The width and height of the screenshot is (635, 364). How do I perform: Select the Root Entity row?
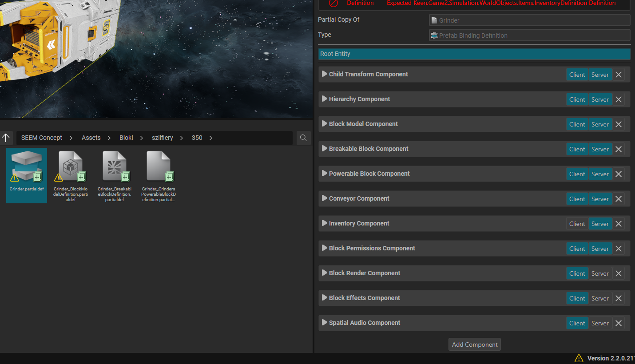pos(474,54)
